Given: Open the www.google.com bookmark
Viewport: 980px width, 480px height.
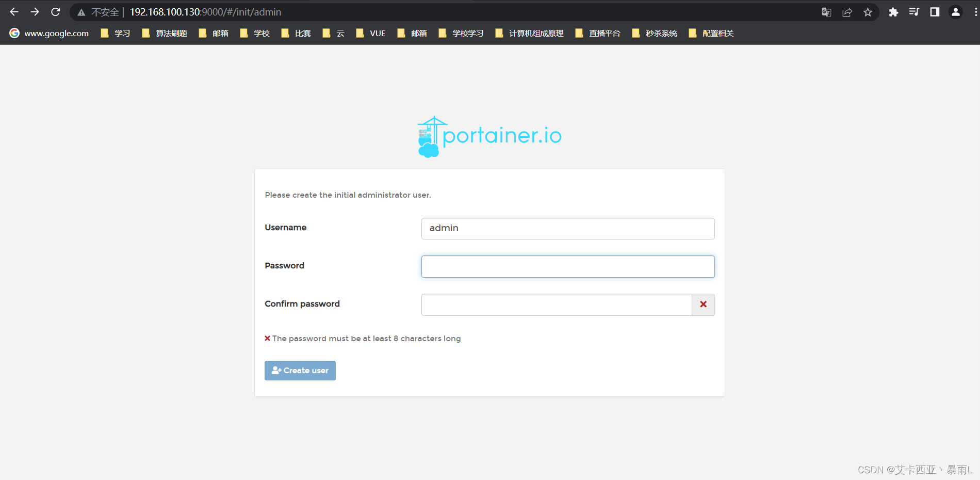Looking at the screenshot, I should (x=50, y=33).
